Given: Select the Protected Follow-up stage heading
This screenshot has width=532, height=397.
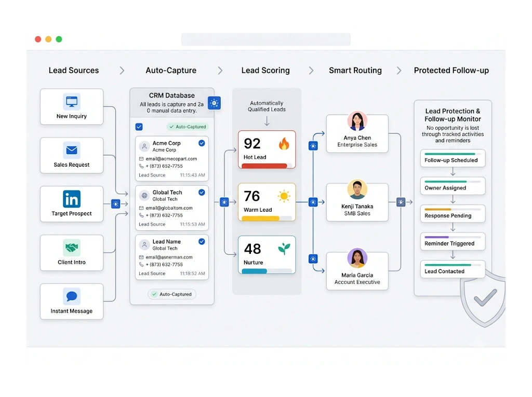Looking at the screenshot, I should click(x=451, y=71).
